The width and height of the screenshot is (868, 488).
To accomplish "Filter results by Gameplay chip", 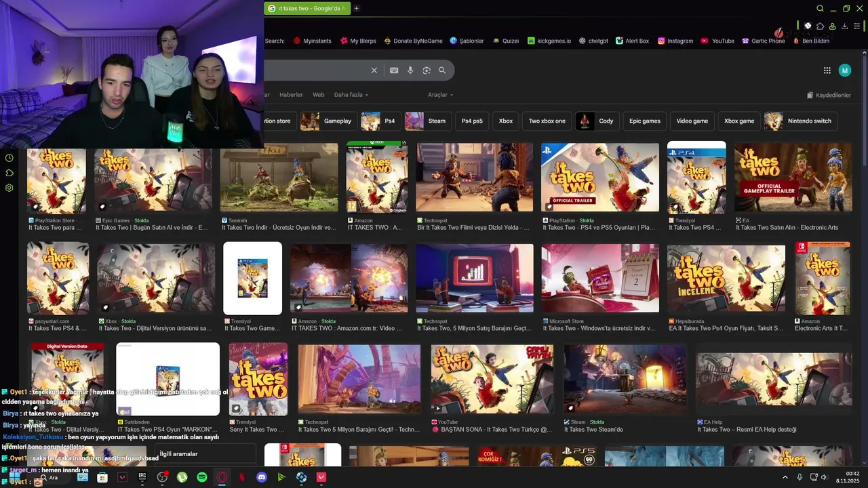I will coord(330,121).
